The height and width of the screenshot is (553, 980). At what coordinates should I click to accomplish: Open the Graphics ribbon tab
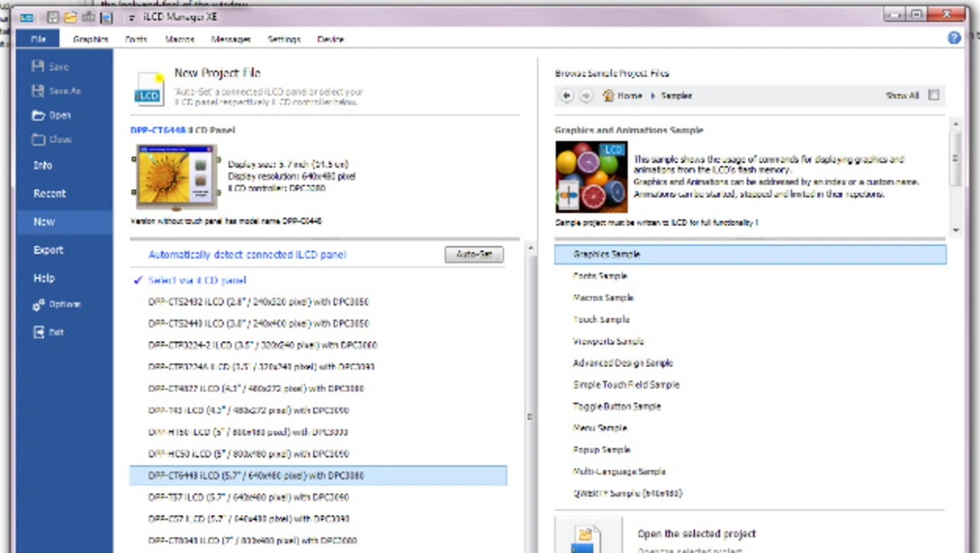pyautogui.click(x=90, y=39)
